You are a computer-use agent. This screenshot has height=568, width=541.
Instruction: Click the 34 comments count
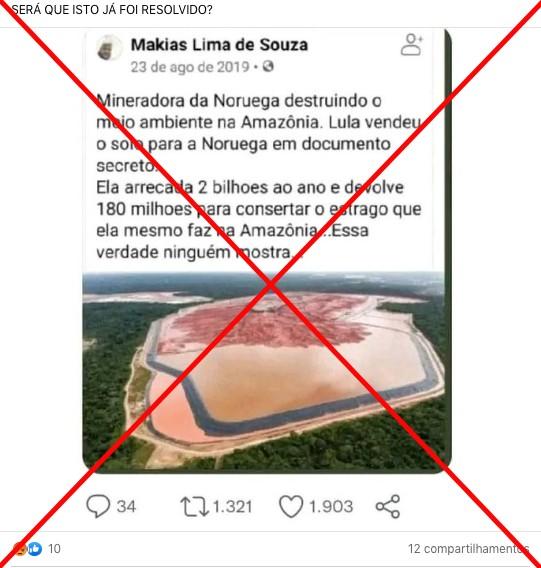pyautogui.click(x=126, y=506)
